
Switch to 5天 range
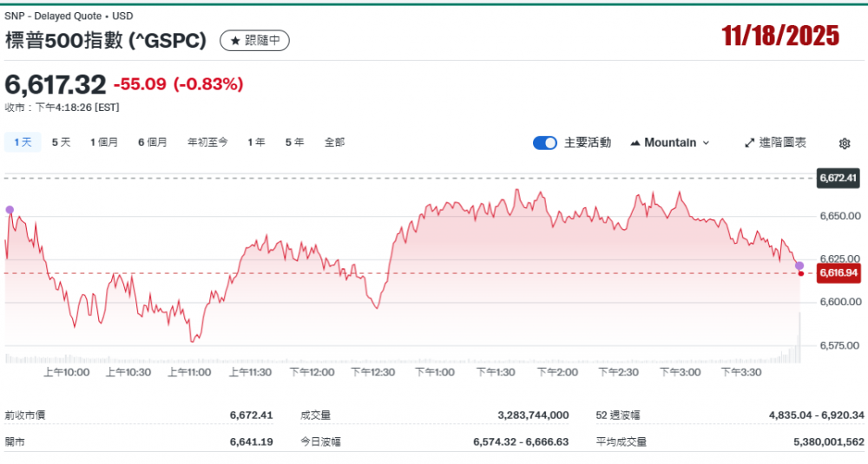61,142
